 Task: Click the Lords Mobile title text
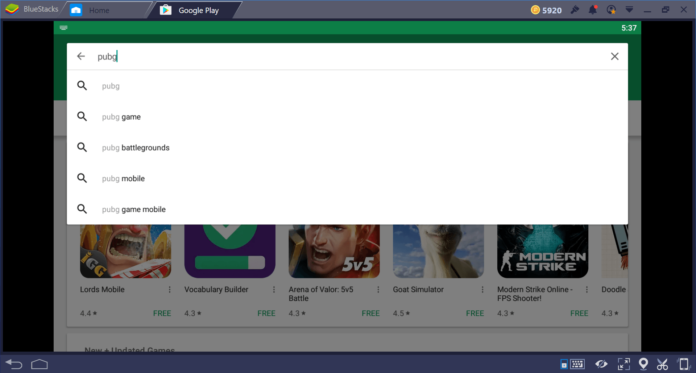[102, 290]
